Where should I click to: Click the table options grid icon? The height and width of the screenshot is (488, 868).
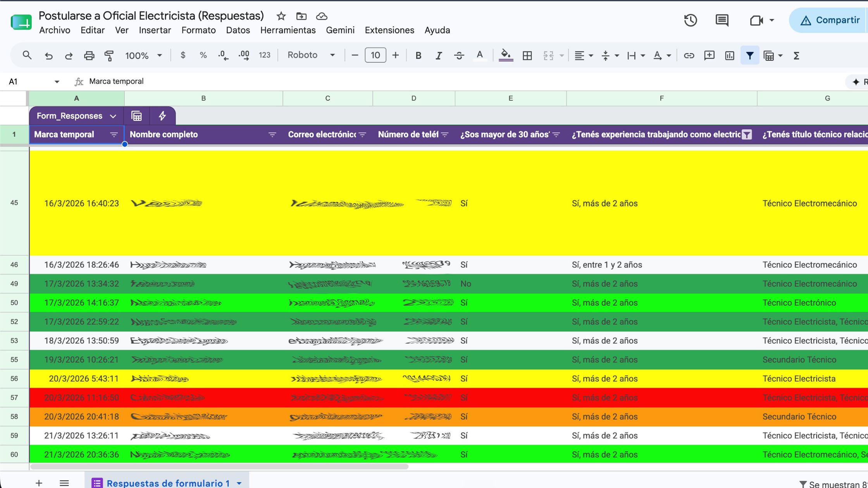[x=136, y=116]
